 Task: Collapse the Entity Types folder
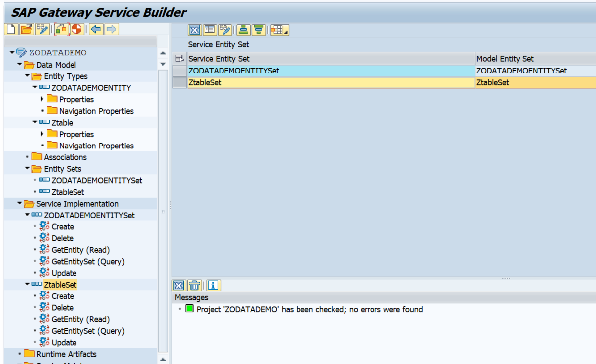[x=27, y=76]
